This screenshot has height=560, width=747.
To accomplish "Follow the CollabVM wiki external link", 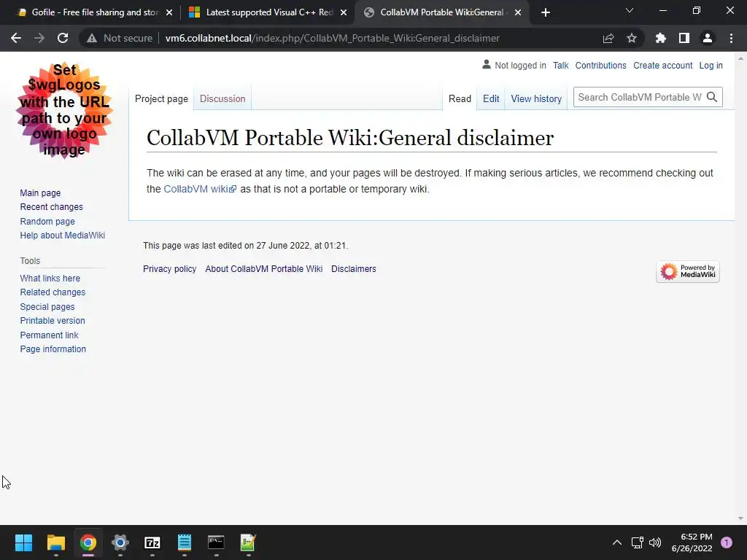I will [x=200, y=189].
